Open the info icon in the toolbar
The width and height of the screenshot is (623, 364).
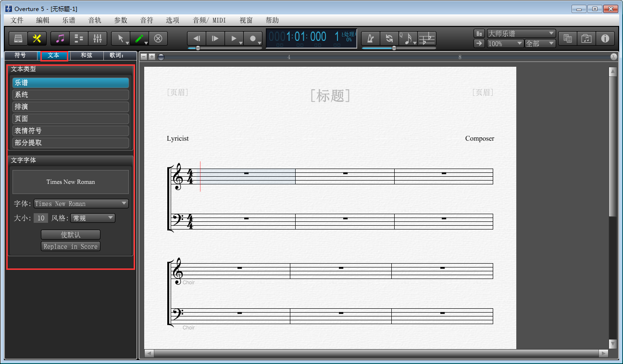[x=605, y=38]
